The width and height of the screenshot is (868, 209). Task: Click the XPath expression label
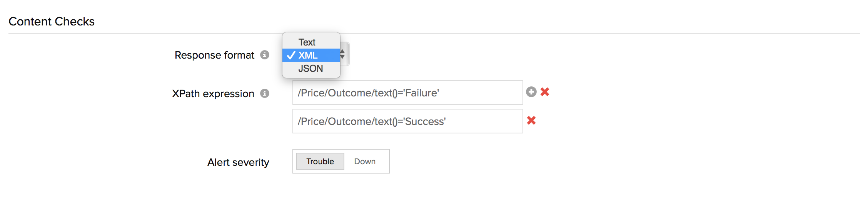point(213,94)
